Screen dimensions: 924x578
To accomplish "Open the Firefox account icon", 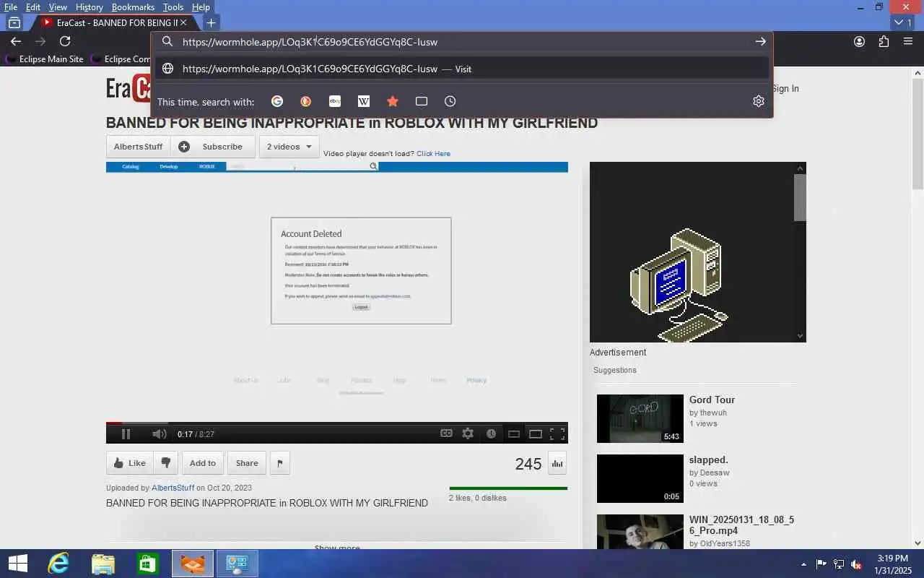I will 859,42.
